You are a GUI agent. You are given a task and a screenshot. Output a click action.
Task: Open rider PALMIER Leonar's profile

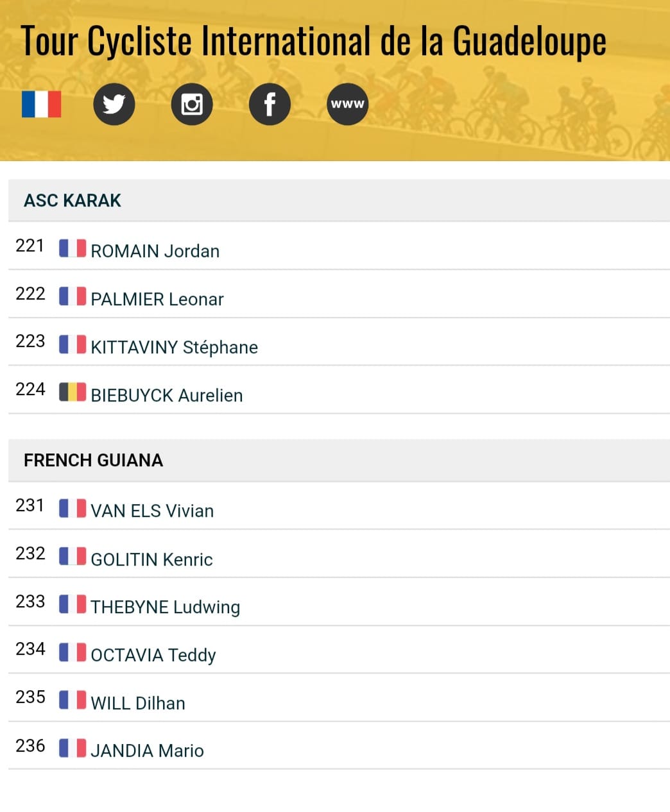(157, 299)
